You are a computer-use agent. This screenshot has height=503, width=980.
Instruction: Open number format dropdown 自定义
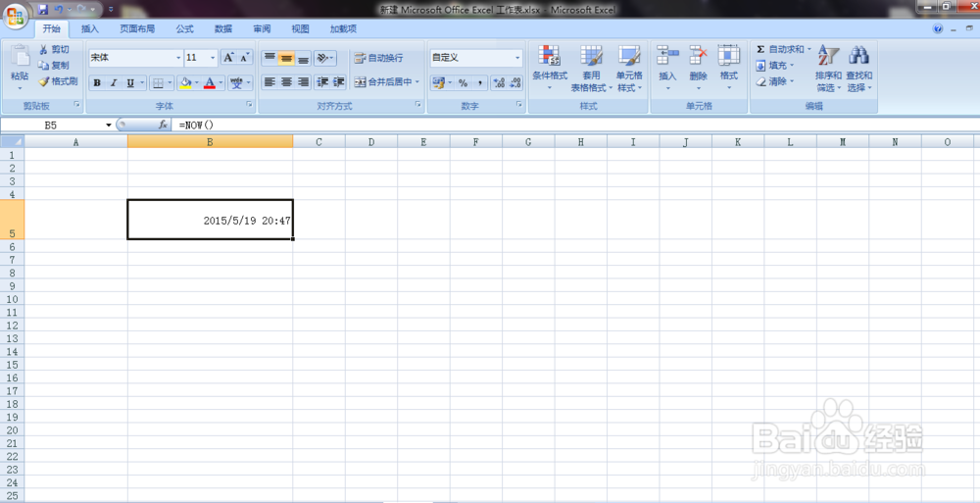coord(517,58)
